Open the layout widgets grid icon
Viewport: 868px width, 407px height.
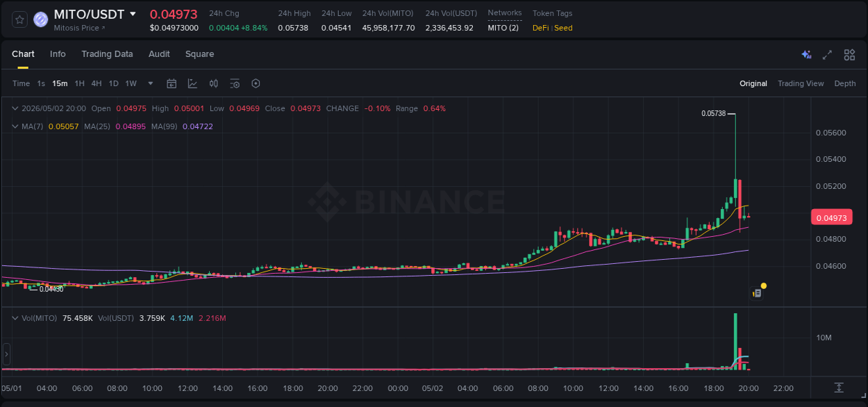coord(849,54)
